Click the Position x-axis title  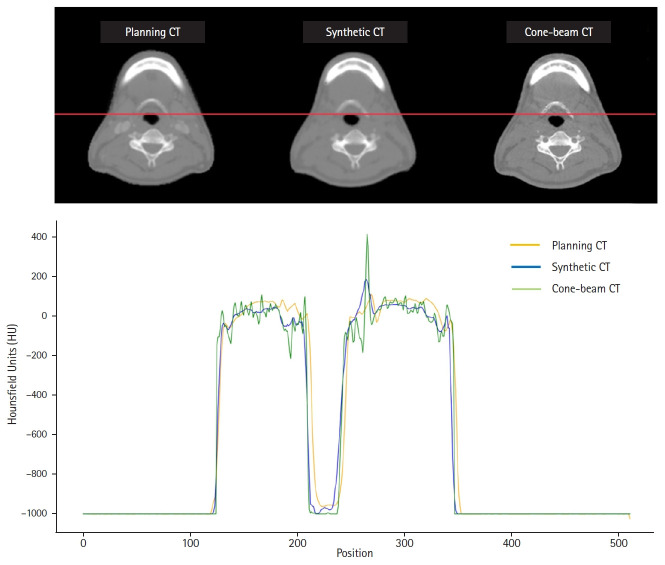tap(355, 553)
